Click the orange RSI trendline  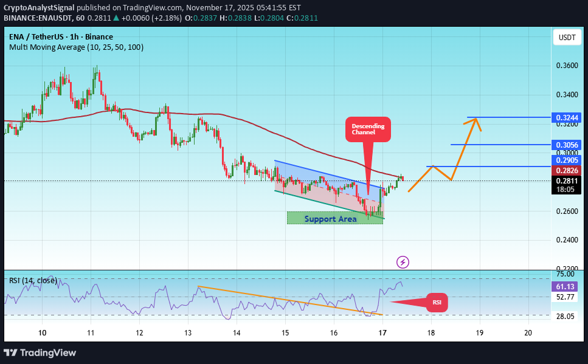(286, 300)
